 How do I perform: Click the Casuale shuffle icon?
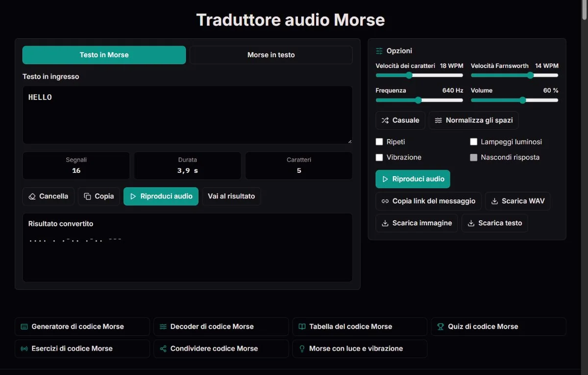click(385, 120)
